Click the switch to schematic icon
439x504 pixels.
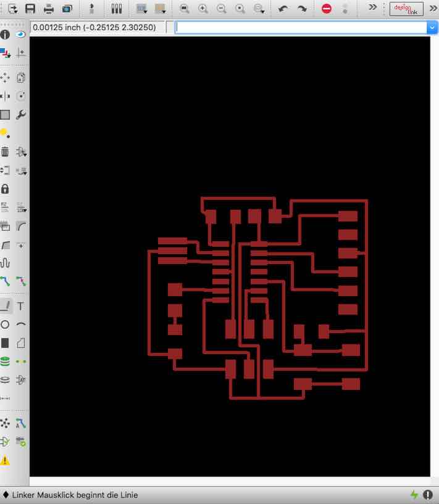91,9
